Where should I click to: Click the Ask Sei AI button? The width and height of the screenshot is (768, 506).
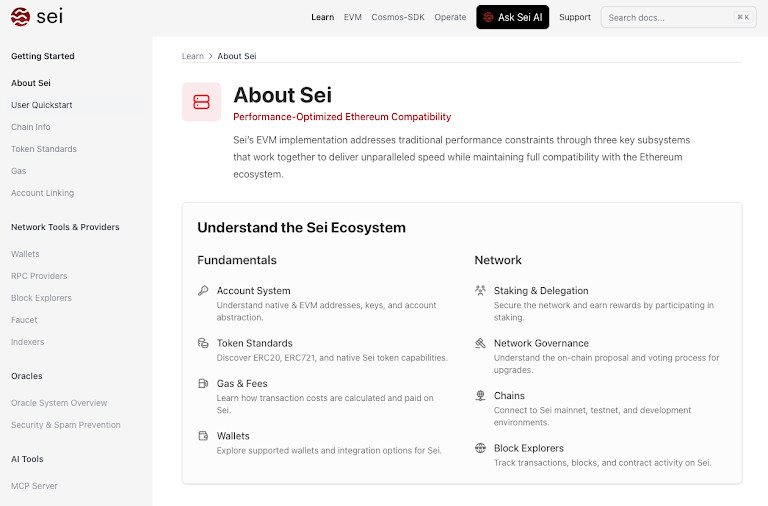pyautogui.click(x=512, y=17)
